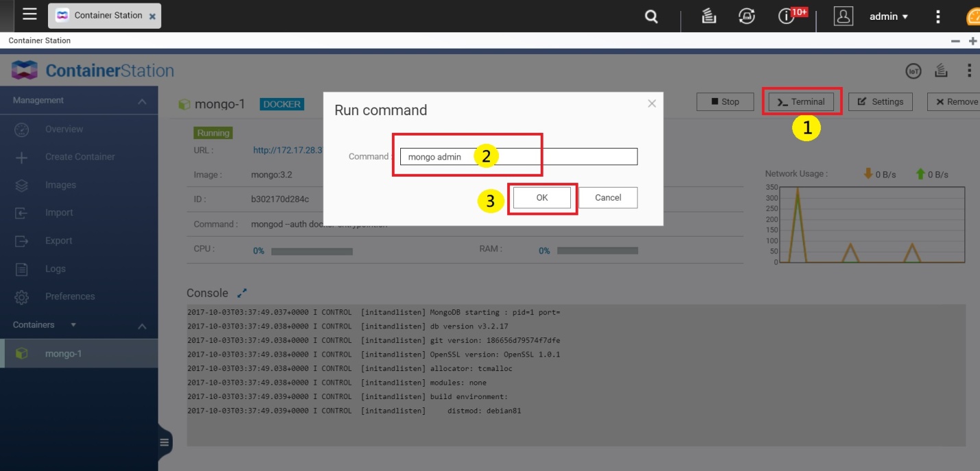
Task: Switch to the Container Station taskbar tab
Action: 104,15
